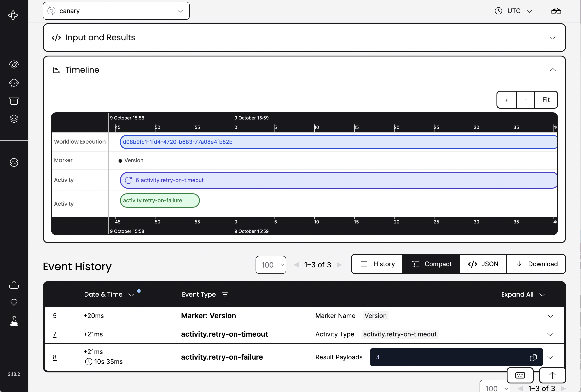Copy the Result Payloads value
Viewport: 581px width, 392px height.
tap(533, 358)
